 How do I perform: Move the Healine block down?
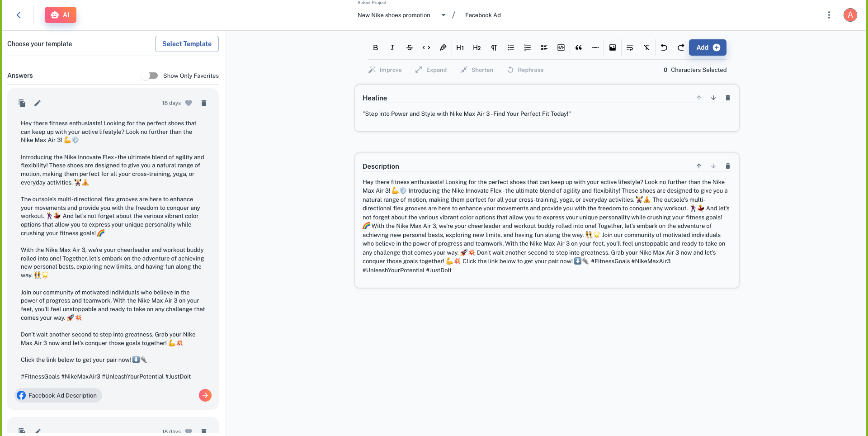pos(713,98)
